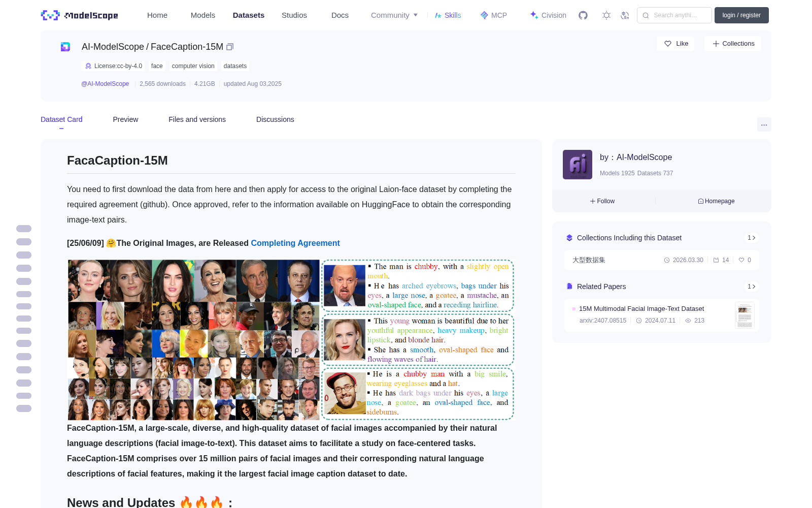Viewport: 812px width, 508px height.
Task: Click the datasets tag
Action: [x=235, y=66]
